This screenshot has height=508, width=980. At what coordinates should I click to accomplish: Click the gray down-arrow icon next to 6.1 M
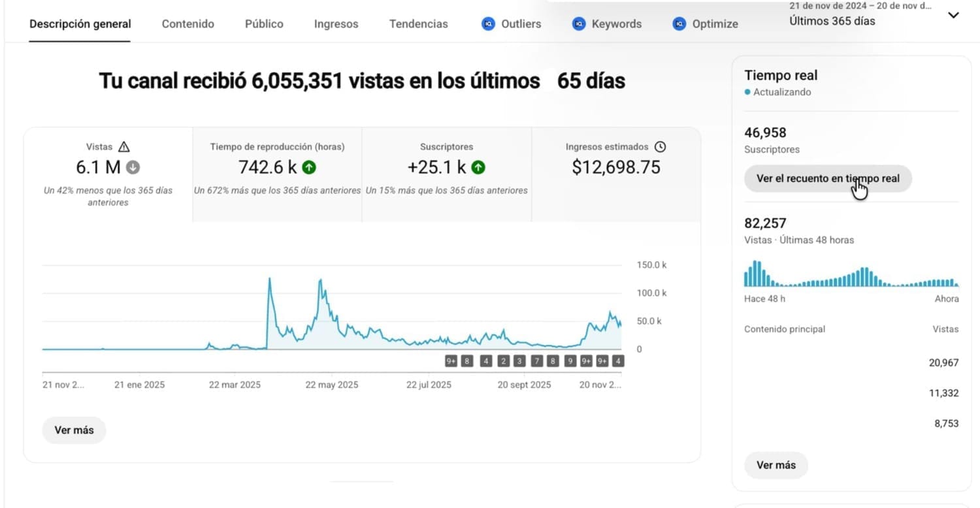click(133, 167)
